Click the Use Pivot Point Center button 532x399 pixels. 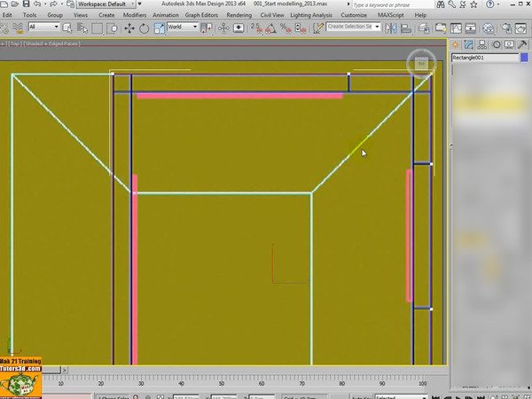[x=207, y=28]
